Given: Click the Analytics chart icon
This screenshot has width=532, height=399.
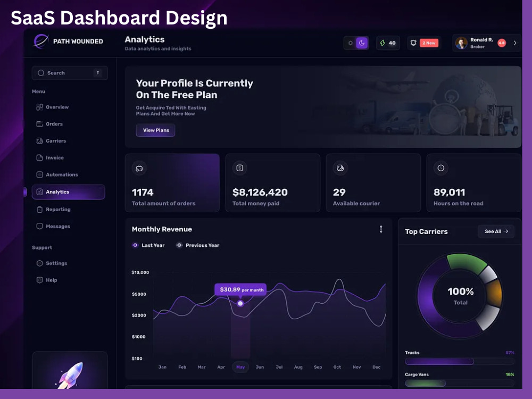Looking at the screenshot, I should [x=39, y=192].
